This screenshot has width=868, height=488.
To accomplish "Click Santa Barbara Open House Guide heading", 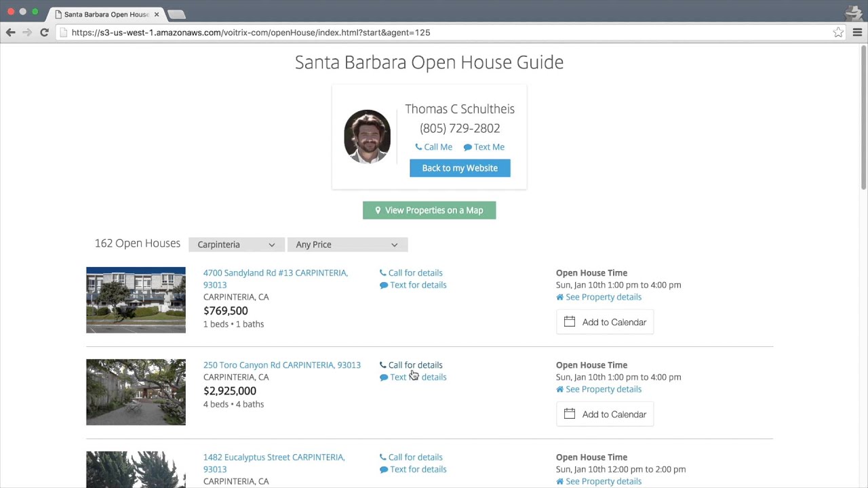I will click(x=429, y=62).
